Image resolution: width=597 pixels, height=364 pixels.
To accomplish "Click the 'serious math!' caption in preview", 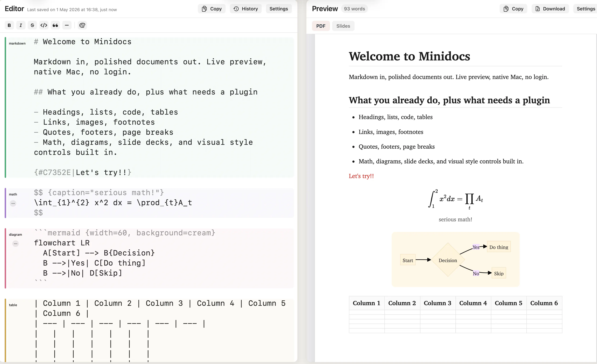I will (456, 219).
